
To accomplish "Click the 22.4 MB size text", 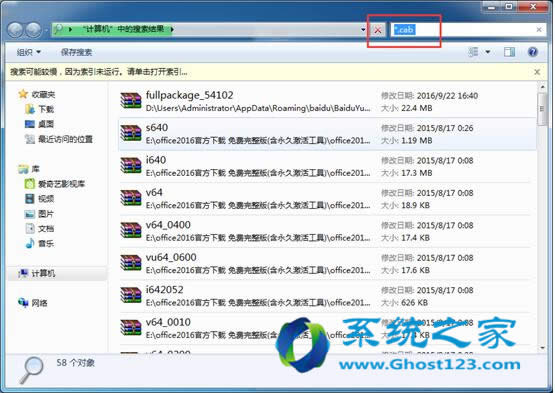I will pos(417,108).
